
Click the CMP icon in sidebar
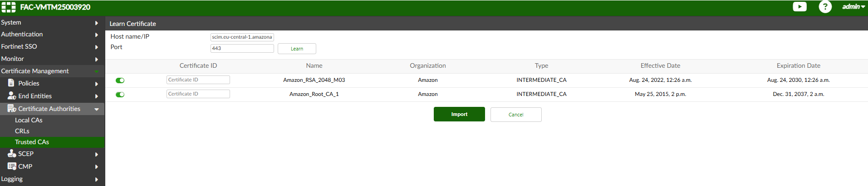tap(12, 166)
